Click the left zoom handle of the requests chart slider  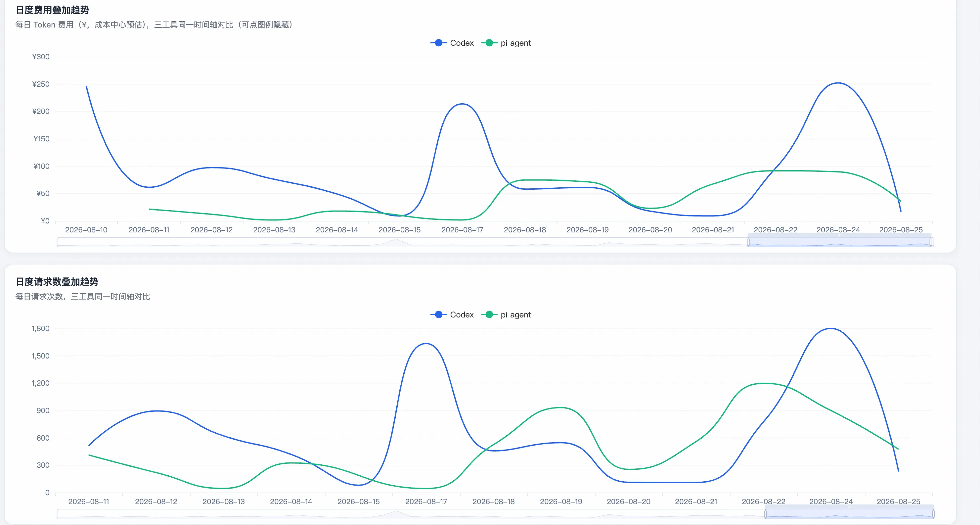[765, 514]
